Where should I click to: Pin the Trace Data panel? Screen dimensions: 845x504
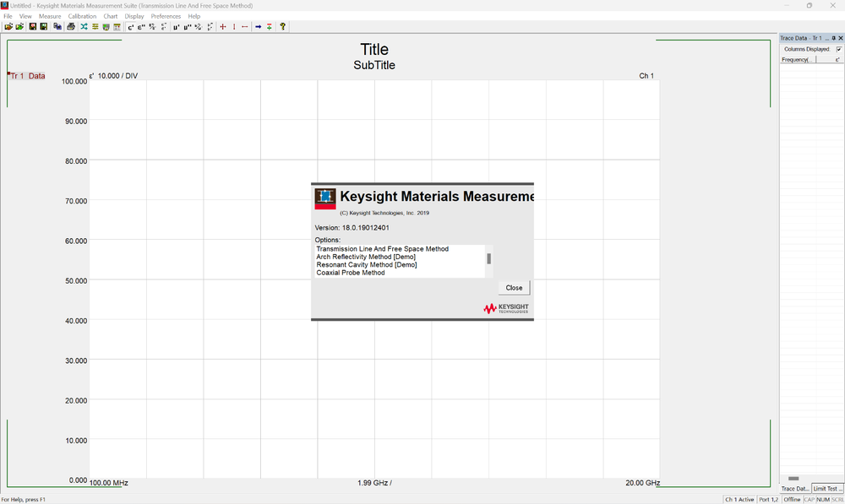[834, 38]
